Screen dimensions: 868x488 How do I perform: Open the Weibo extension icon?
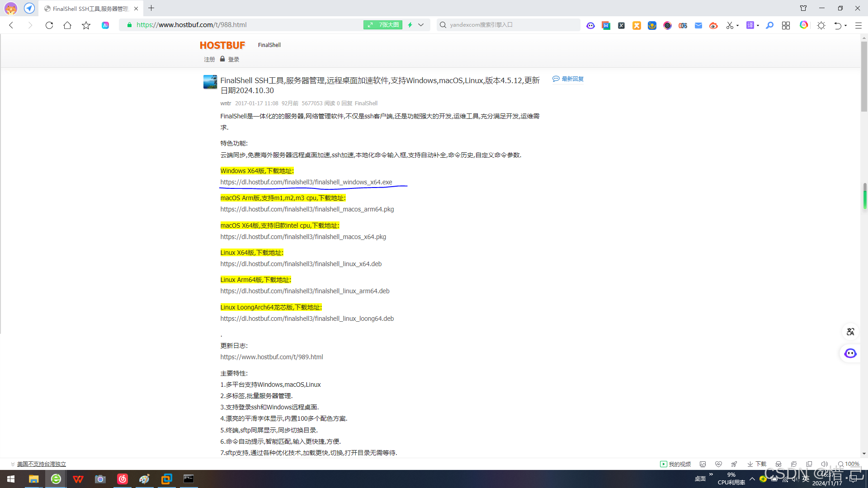tap(713, 25)
